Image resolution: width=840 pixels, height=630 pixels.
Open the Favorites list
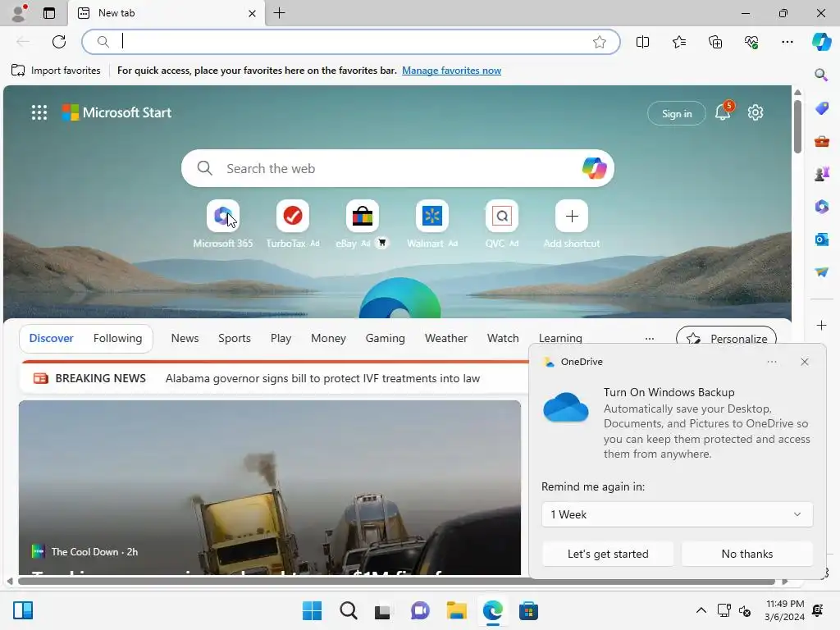point(678,42)
